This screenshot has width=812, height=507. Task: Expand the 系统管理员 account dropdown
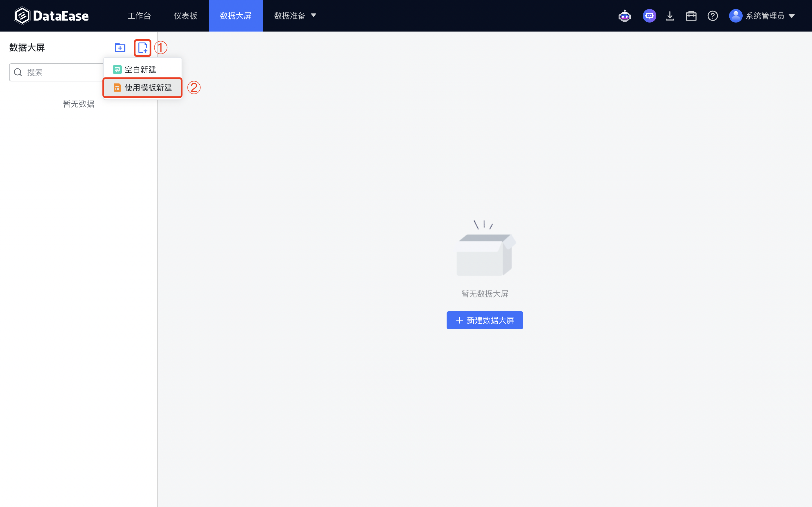(x=793, y=16)
